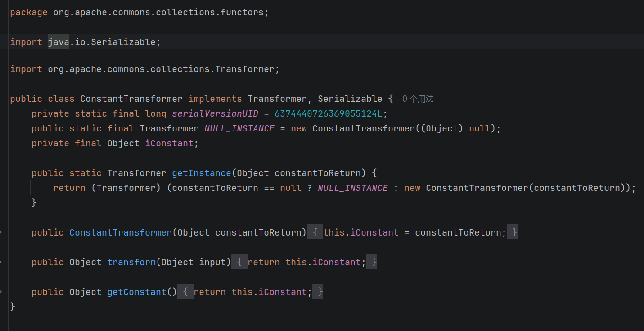Open the "0 个用法" usages hint
Screen dimensions: 644x331
tap(418, 99)
